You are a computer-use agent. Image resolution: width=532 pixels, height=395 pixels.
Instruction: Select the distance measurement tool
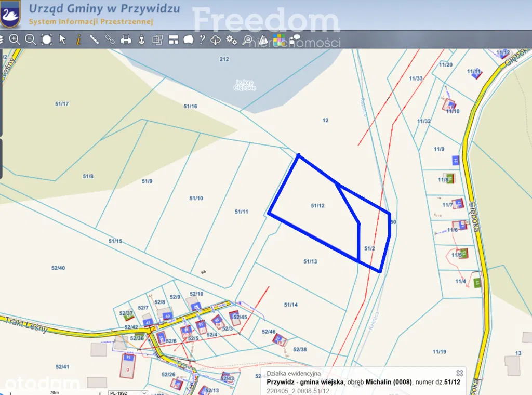click(94, 39)
